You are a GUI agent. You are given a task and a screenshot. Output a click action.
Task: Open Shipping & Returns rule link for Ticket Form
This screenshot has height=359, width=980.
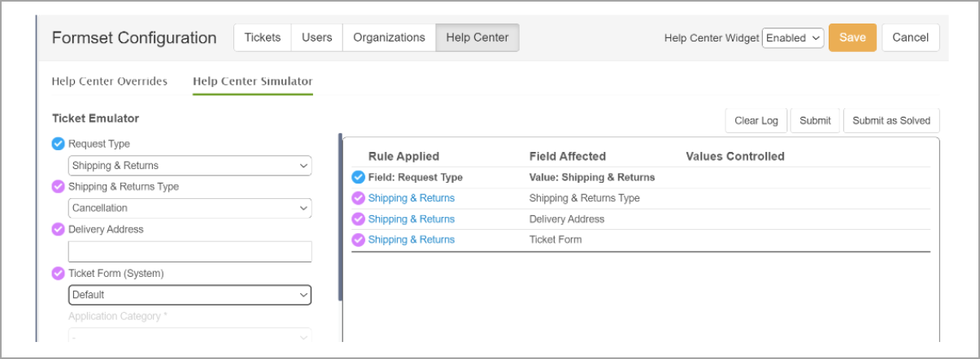tap(412, 240)
